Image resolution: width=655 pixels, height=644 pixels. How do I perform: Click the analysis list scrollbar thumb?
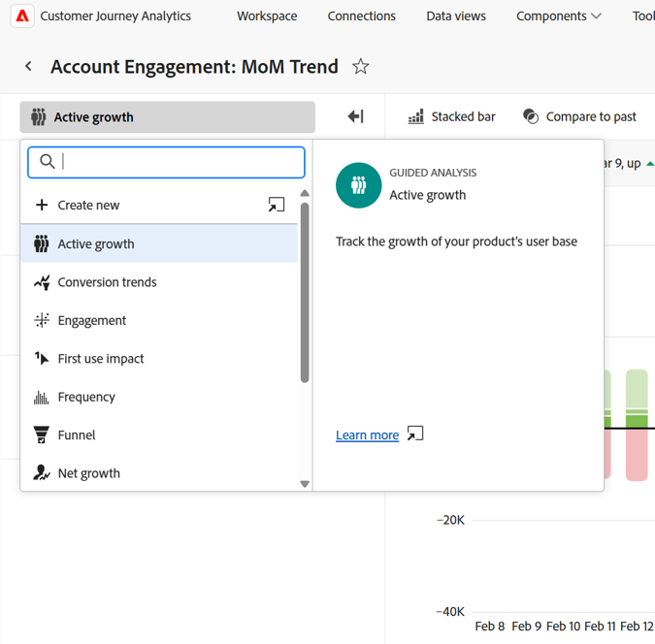[305, 292]
